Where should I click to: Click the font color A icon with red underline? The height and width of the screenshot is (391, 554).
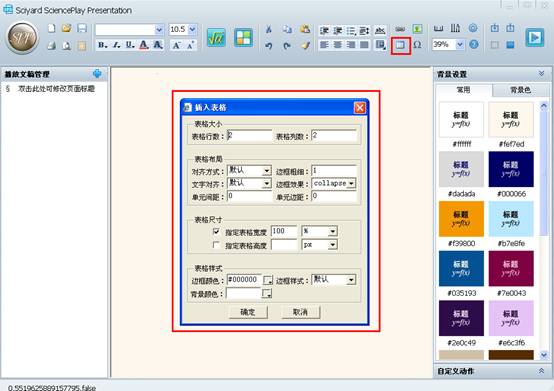(x=143, y=45)
